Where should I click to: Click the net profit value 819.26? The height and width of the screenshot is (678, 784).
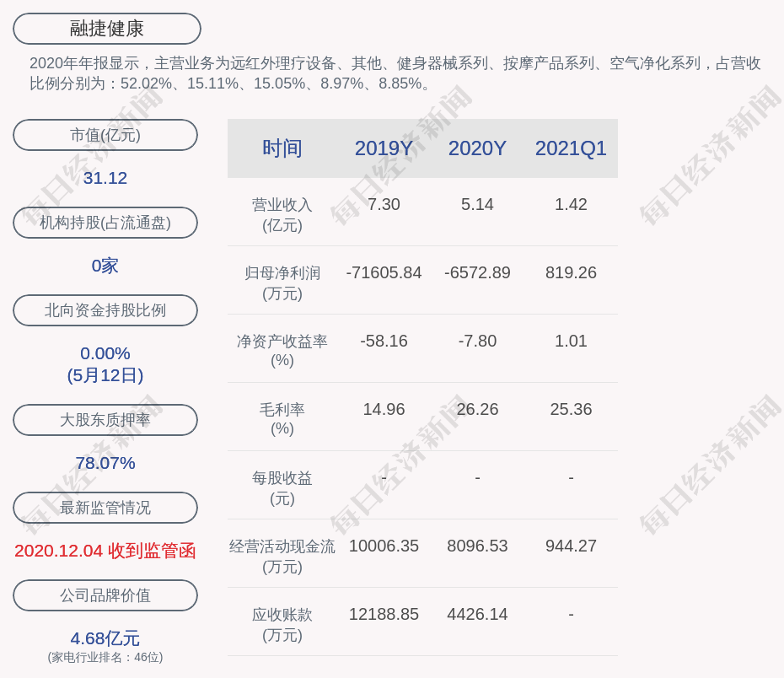pos(571,272)
